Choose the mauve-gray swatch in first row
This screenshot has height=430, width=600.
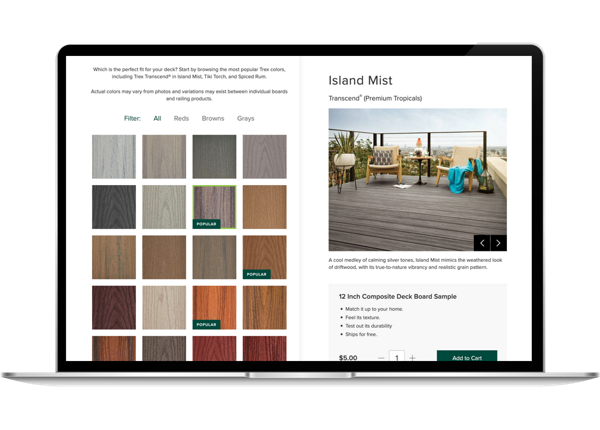[264, 156]
